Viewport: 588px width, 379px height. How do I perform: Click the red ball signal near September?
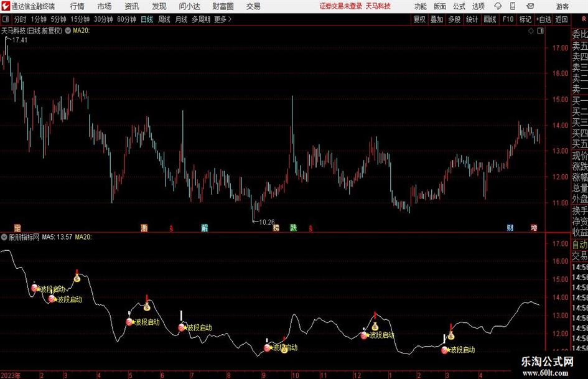[268, 348]
